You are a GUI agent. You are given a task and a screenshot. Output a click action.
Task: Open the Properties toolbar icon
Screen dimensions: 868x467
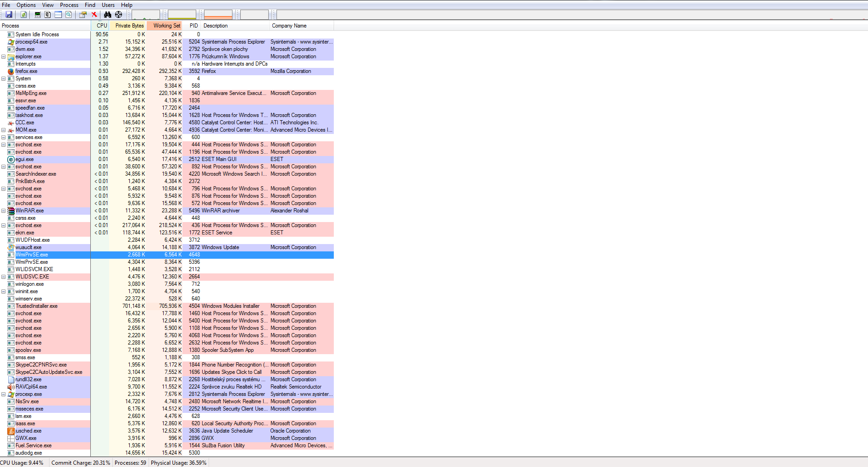coord(83,15)
